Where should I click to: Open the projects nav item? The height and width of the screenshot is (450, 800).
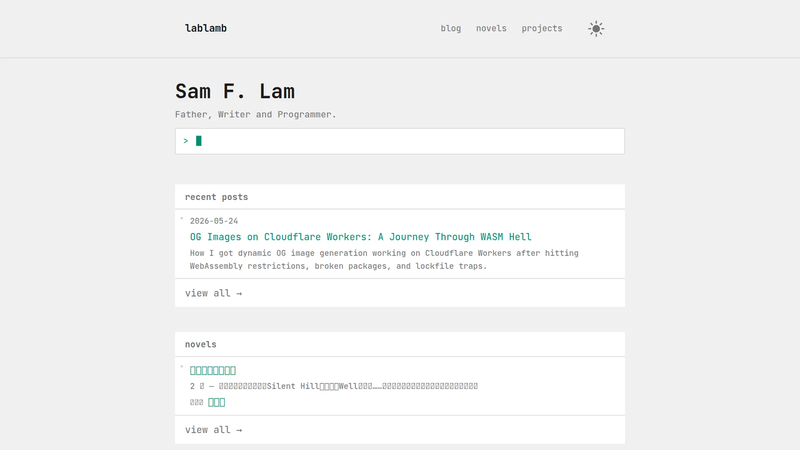pos(541,29)
